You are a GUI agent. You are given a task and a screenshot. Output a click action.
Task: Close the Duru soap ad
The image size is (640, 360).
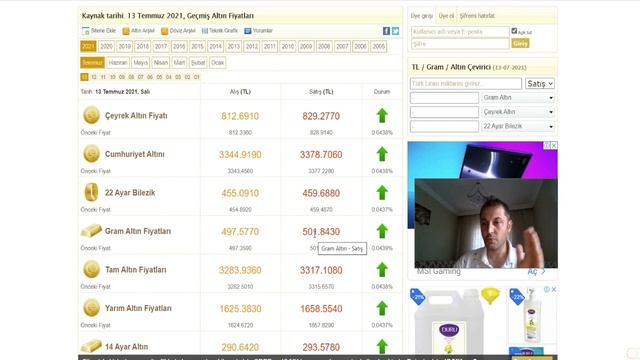point(554,289)
